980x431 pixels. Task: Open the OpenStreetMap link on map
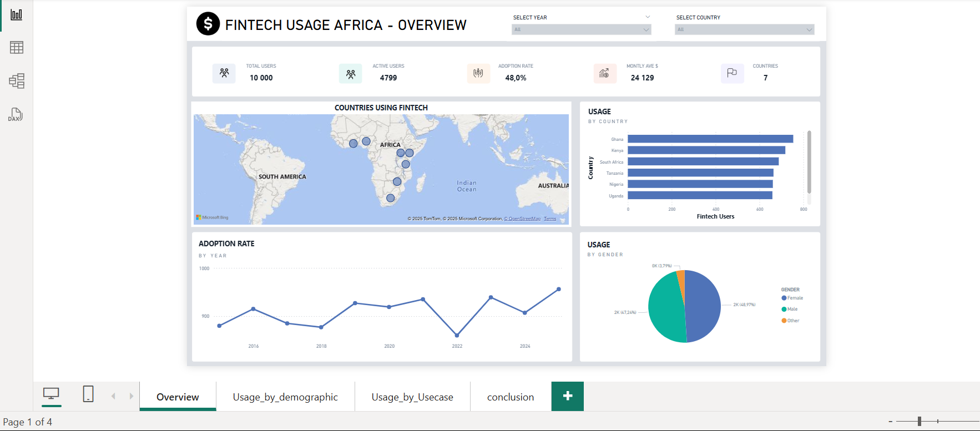[522, 219]
